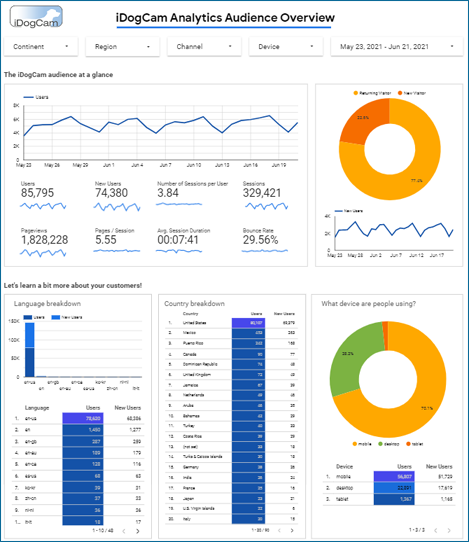469x542 pixels.
Task: Open the Device filter dropdown
Action: click(286, 47)
